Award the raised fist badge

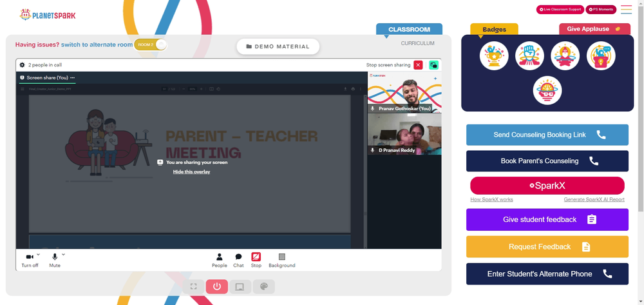tap(529, 56)
